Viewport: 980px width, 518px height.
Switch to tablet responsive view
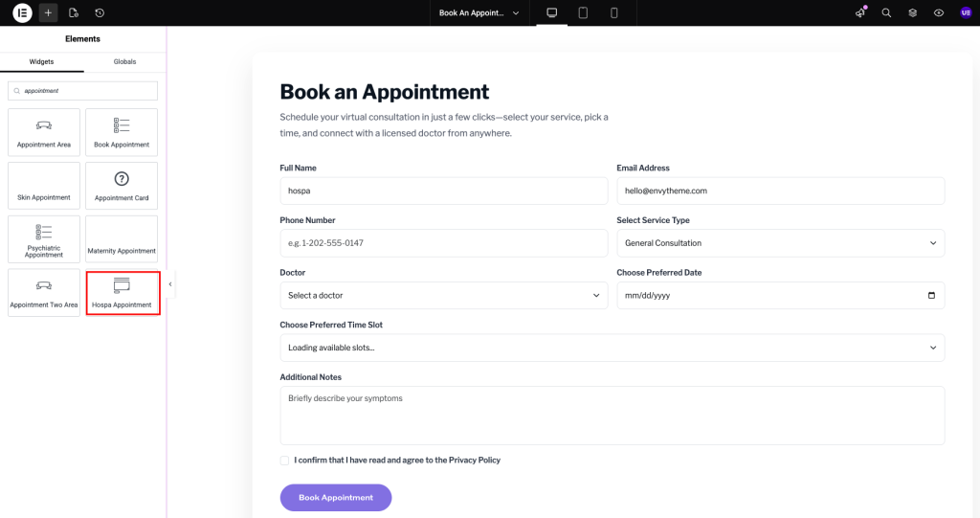click(x=582, y=12)
